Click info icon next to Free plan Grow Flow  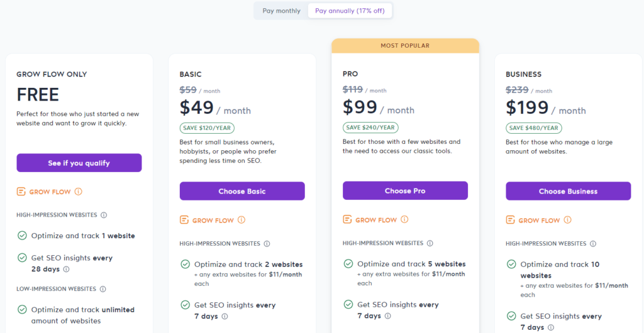[x=79, y=192]
